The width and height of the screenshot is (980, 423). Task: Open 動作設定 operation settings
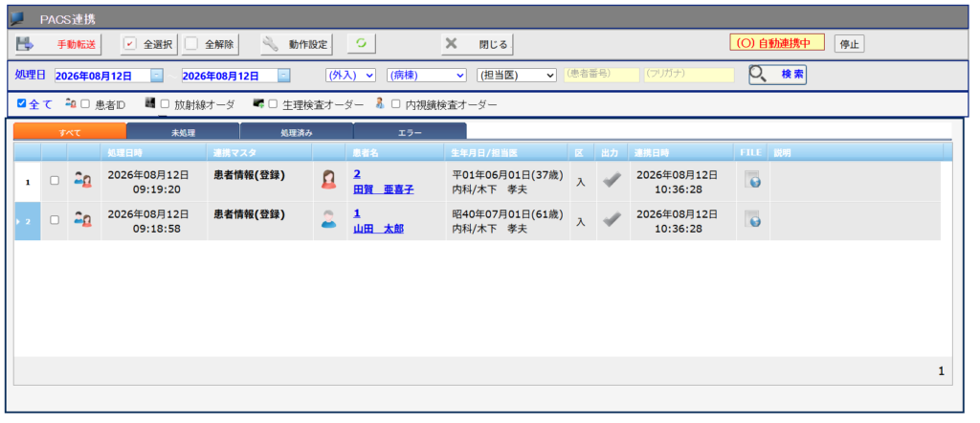pyautogui.click(x=297, y=44)
